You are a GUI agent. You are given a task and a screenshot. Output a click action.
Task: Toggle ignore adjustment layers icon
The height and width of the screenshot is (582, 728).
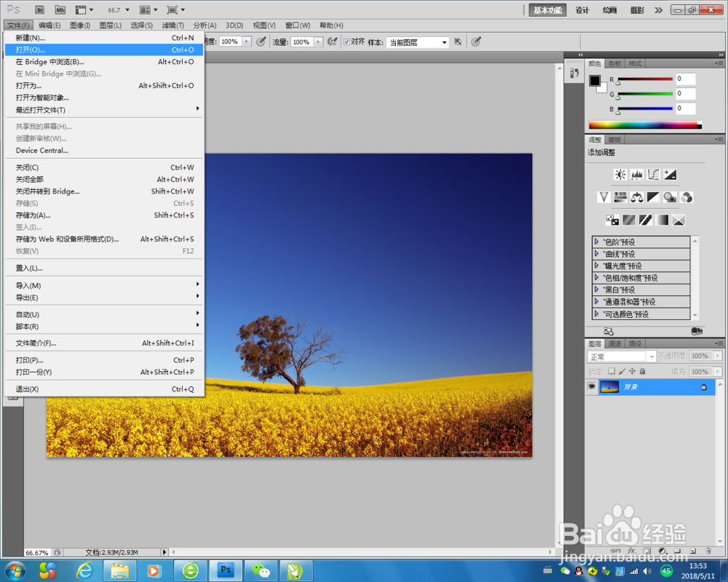coord(458,41)
